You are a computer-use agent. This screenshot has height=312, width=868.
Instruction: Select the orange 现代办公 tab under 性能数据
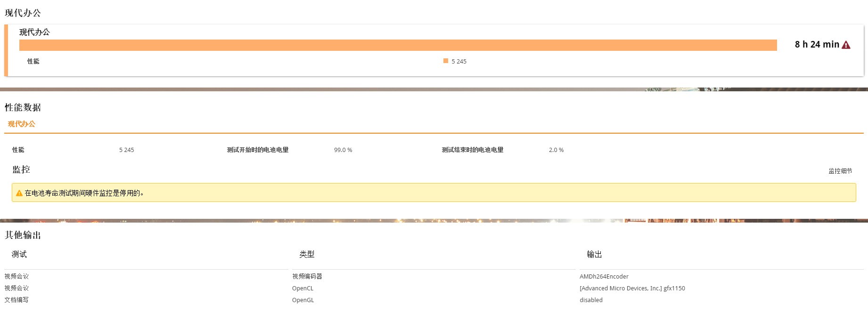21,124
